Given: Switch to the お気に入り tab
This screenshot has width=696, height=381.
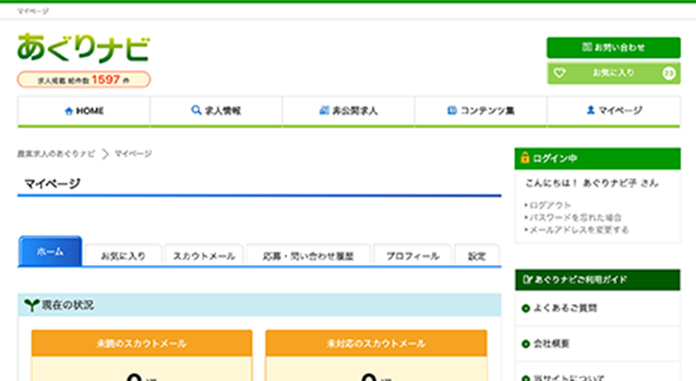Looking at the screenshot, I should pos(123,256).
